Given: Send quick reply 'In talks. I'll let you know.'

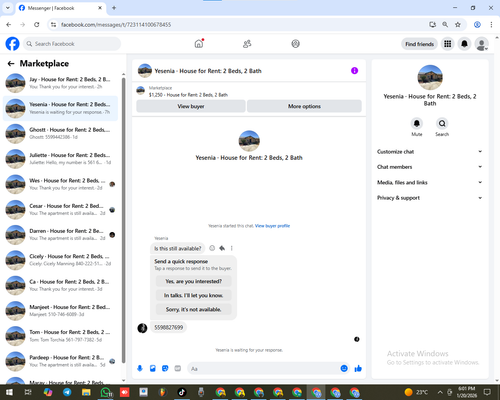Looking at the screenshot, I should [193, 295].
